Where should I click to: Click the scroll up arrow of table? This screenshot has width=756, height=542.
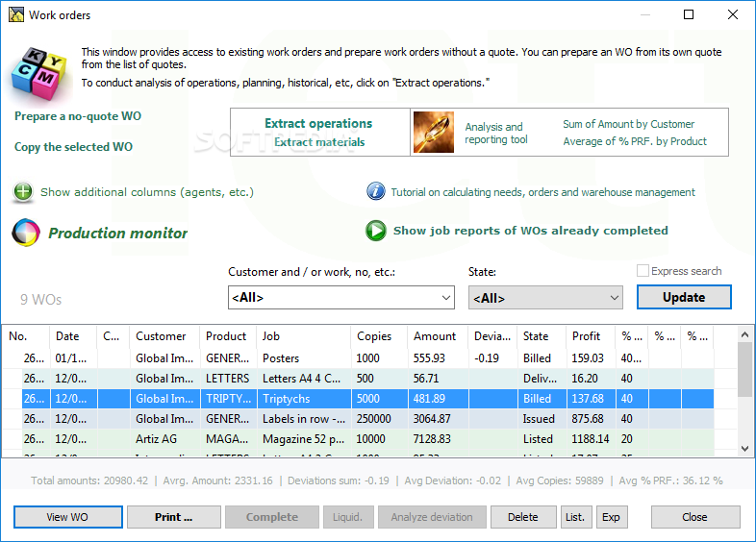coord(744,334)
